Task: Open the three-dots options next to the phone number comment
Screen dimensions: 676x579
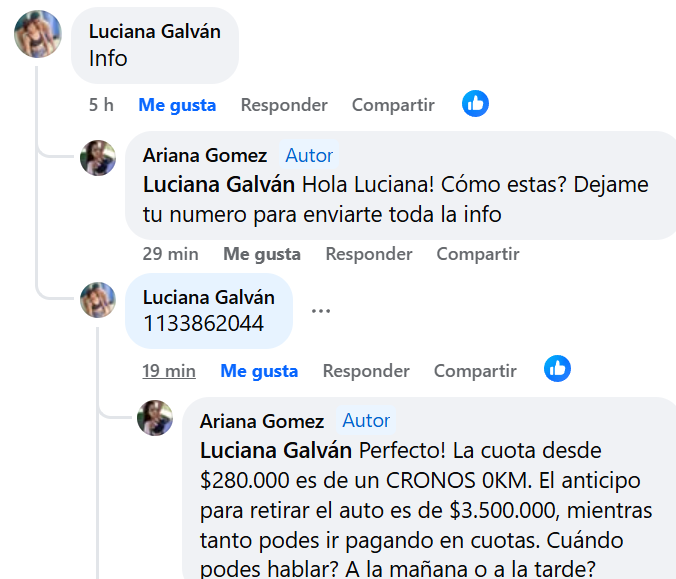Action: click(321, 310)
